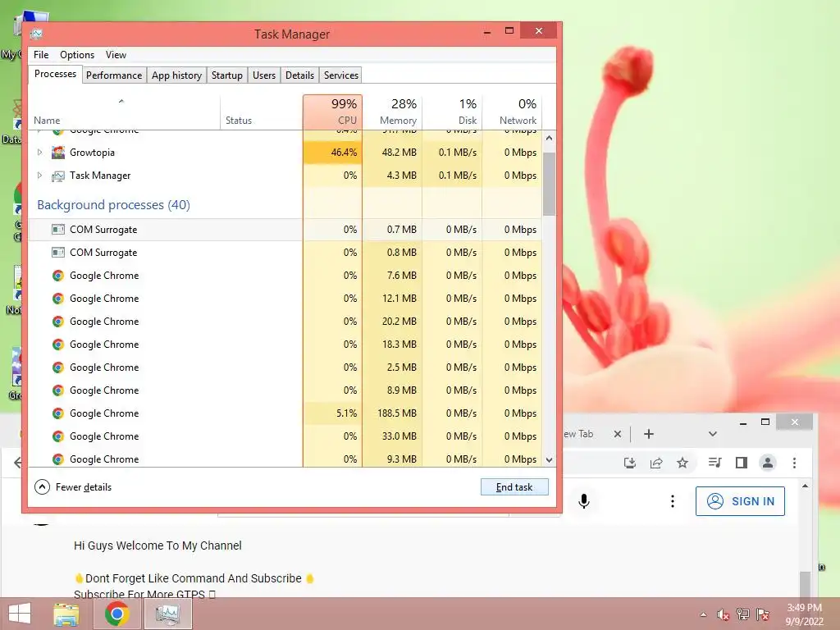Image resolution: width=840 pixels, height=630 pixels.
Task: Click Chrome icon of the 12.1 MB process
Action: coord(58,299)
